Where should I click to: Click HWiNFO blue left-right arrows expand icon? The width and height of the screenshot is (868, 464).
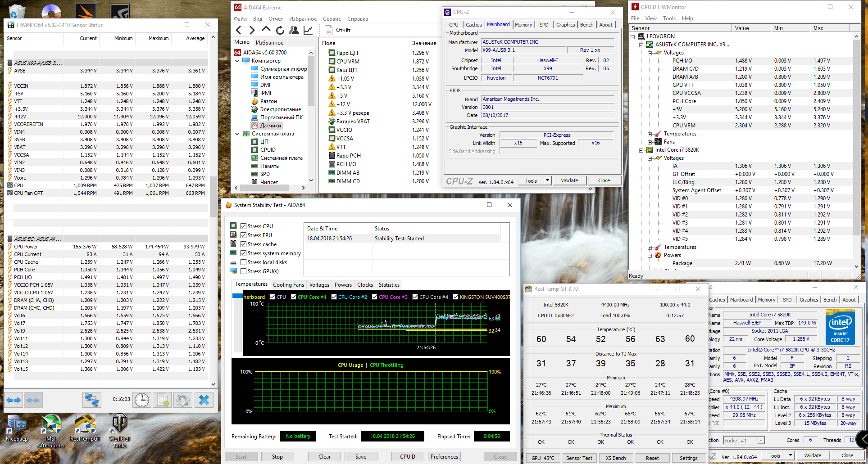coord(14,400)
